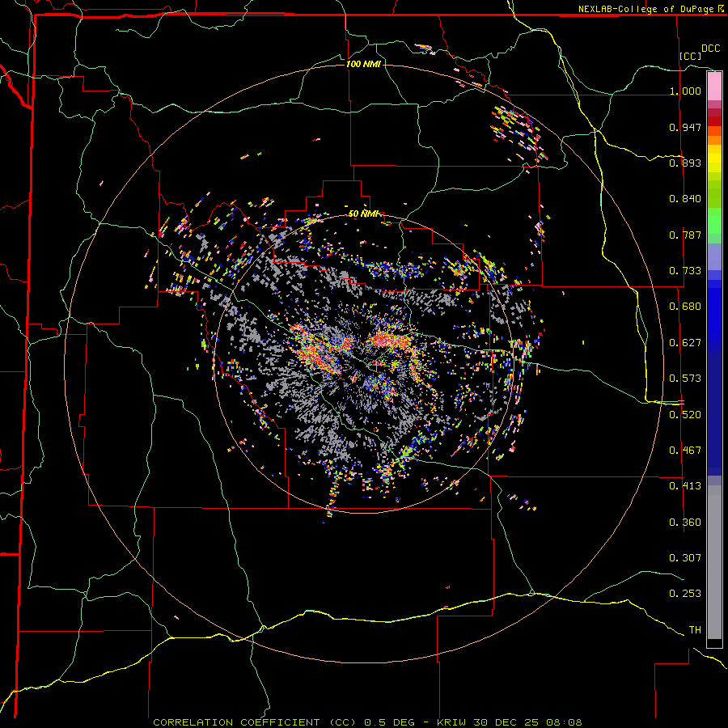
Task: Click the 0.627 legend value
Action: tap(685, 343)
